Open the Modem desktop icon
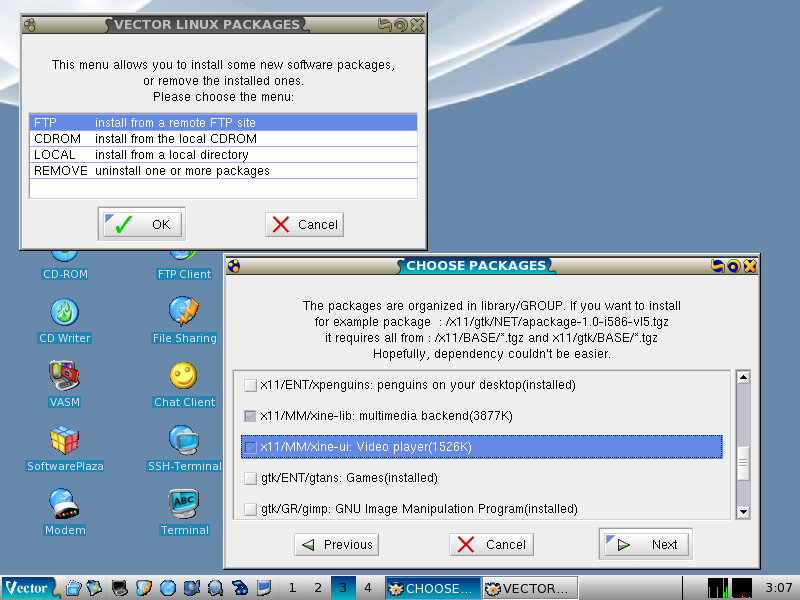This screenshot has width=800, height=600. click(x=65, y=505)
